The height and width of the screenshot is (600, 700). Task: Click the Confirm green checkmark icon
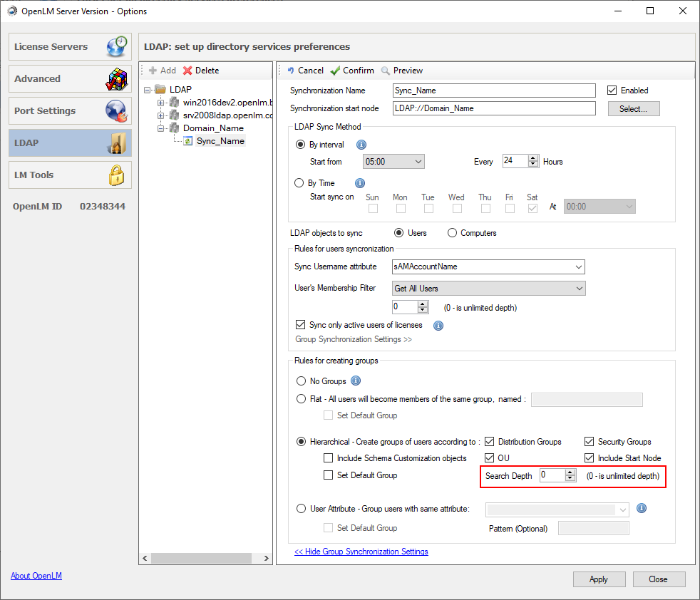(335, 71)
